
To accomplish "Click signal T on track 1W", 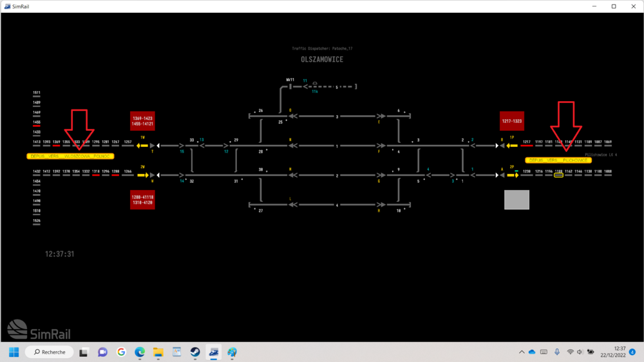I will (x=152, y=146).
